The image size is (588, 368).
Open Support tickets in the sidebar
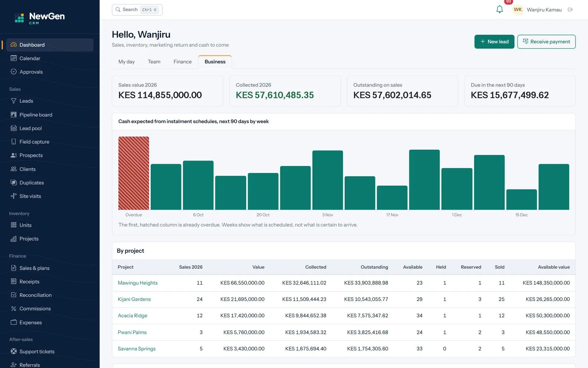tap(50, 351)
